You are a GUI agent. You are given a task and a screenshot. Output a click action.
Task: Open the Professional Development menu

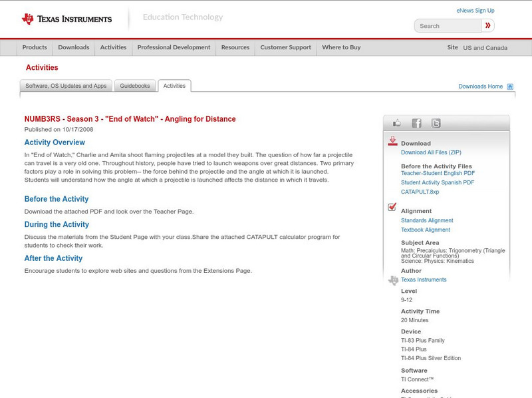[174, 47]
